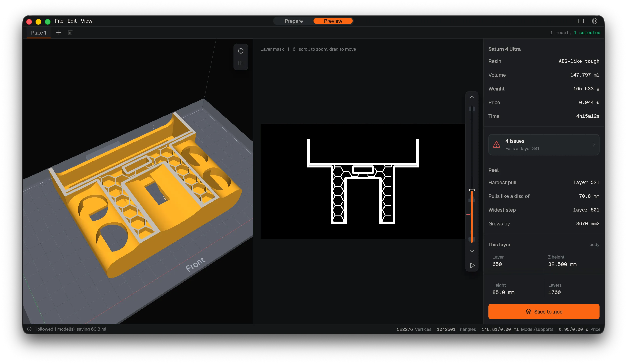
Task: Step down one layer with down chevron
Action: coord(472,251)
